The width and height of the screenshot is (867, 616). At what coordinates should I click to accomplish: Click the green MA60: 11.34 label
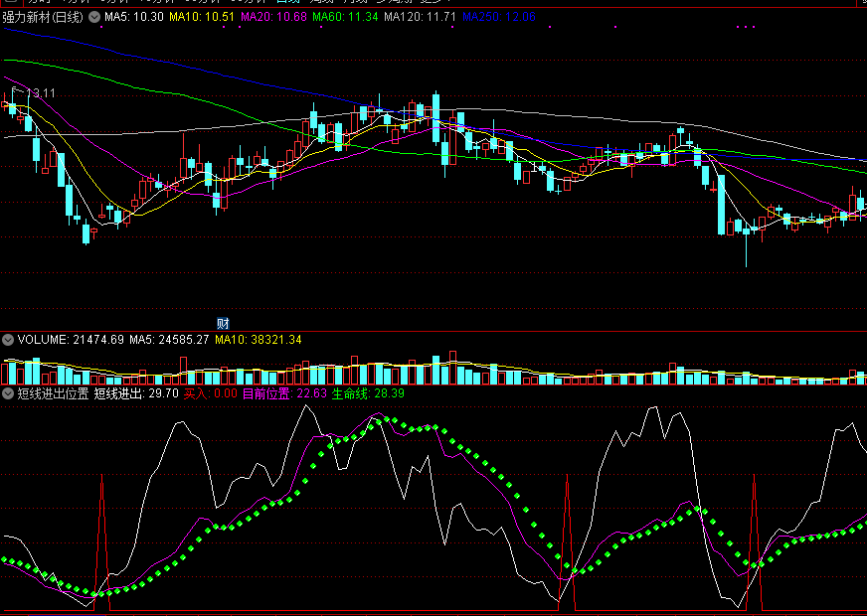345,17
